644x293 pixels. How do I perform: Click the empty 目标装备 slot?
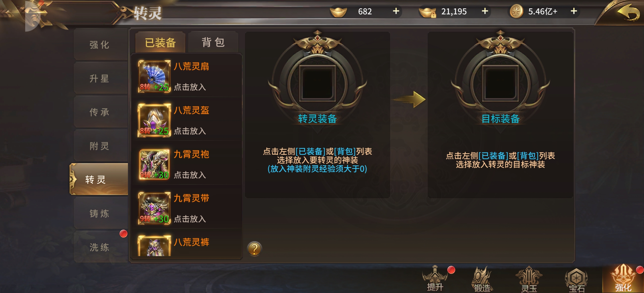[x=500, y=83]
